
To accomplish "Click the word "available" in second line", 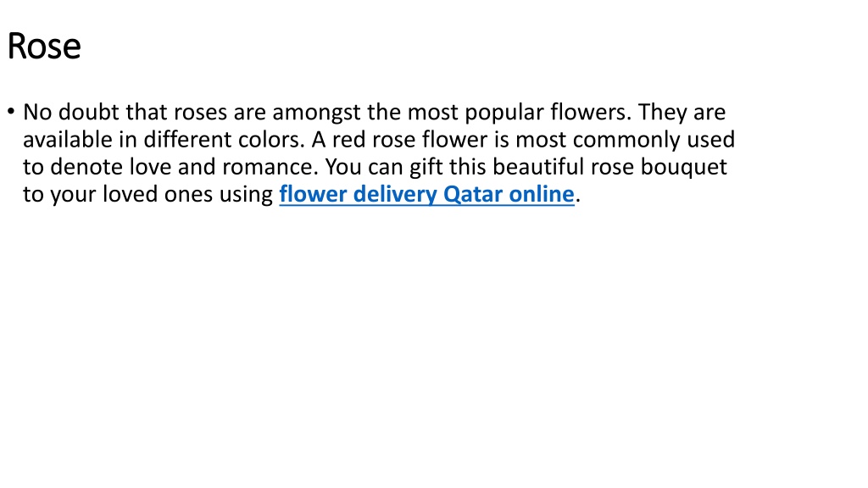I will click(68, 140).
